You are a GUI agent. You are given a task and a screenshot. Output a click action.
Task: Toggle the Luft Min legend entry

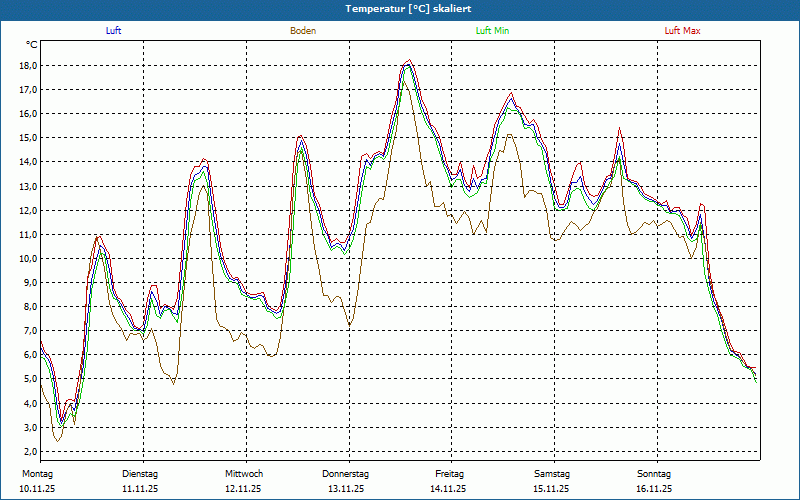click(x=492, y=31)
